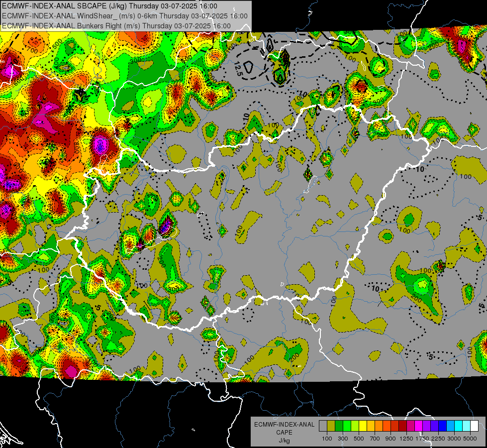Screen dimensions: 487x448
Task: Click the indigo swatch before 2250
Action: tap(434, 426)
